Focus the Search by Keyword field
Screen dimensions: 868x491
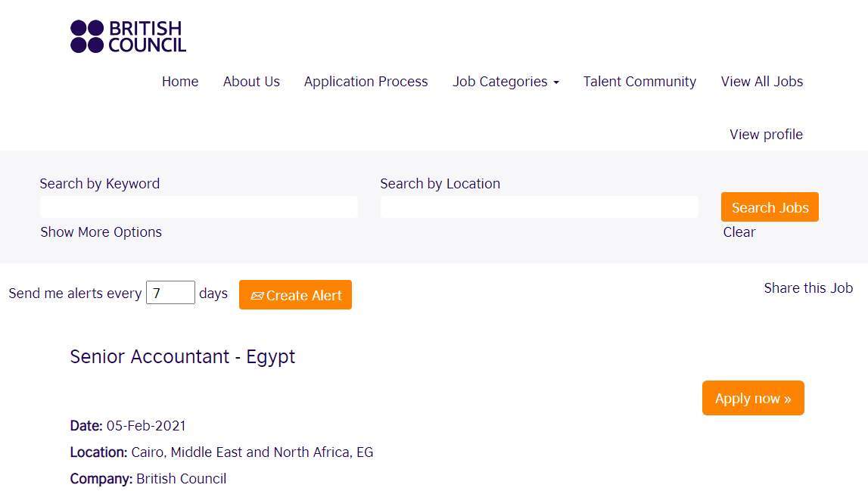[x=198, y=207]
